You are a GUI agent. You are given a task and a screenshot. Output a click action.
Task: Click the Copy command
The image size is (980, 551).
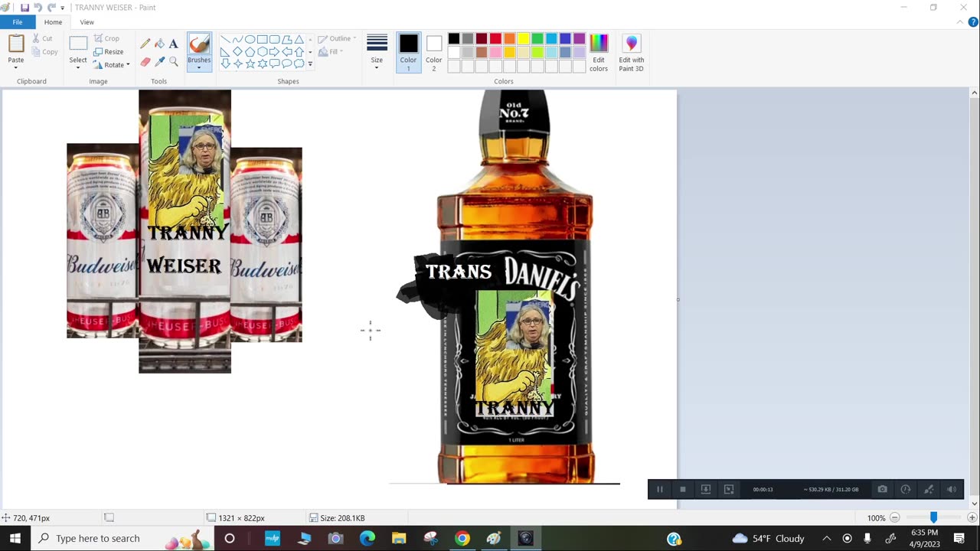45,52
